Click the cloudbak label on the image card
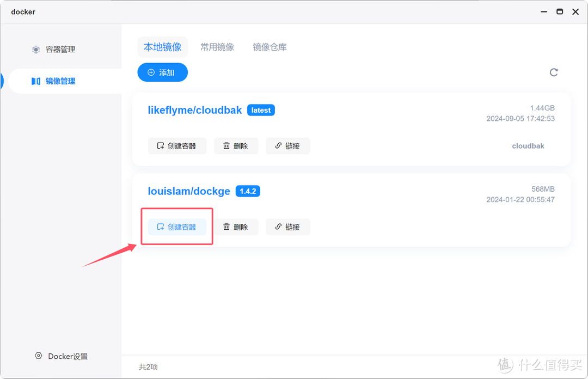Viewport: 588px width, 379px height. tap(528, 145)
